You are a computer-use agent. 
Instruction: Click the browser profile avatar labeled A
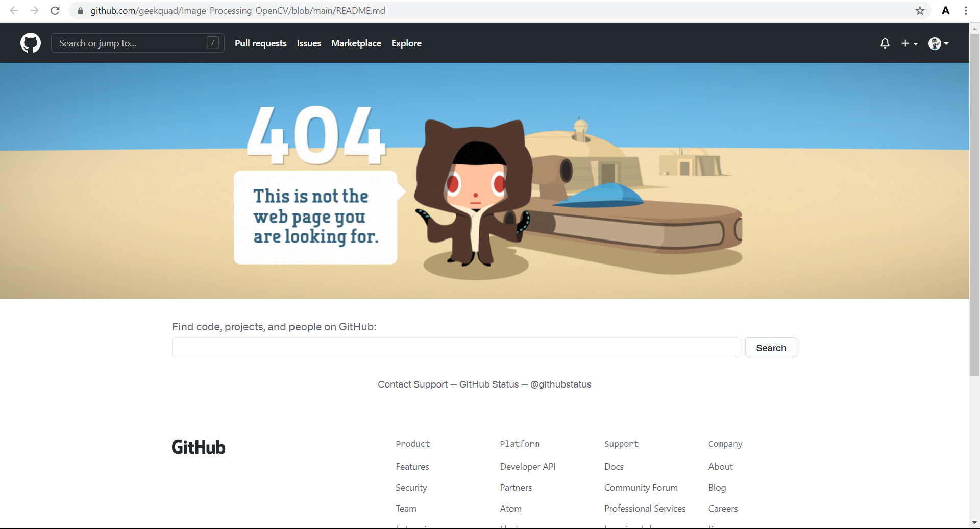946,10
